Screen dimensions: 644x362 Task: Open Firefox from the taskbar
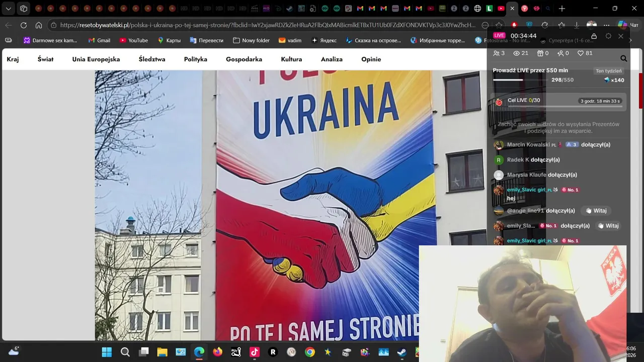pos(217,352)
